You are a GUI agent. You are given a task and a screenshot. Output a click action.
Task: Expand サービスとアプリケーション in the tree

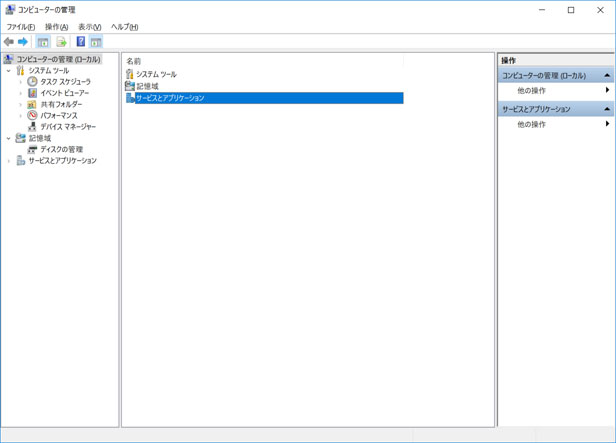click(9, 161)
